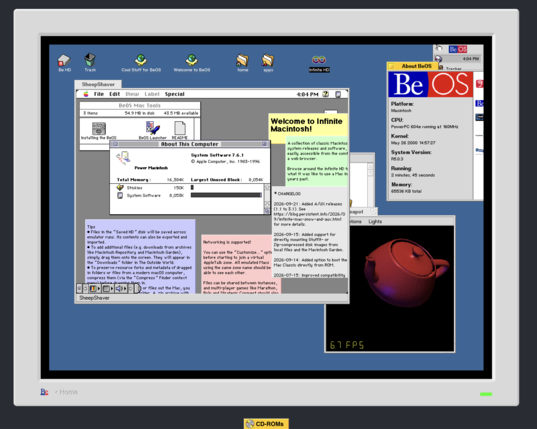Screen dimensions: 537x429
Task: Open the Installing the BeOS item
Action: coord(99,128)
